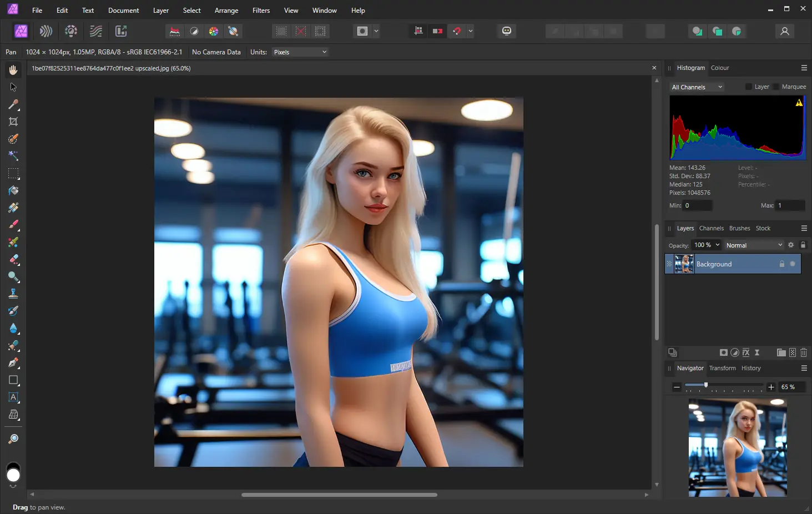This screenshot has width=812, height=514.
Task: Apply Auto White Balance from toolbar
Action: pyautogui.click(x=233, y=31)
